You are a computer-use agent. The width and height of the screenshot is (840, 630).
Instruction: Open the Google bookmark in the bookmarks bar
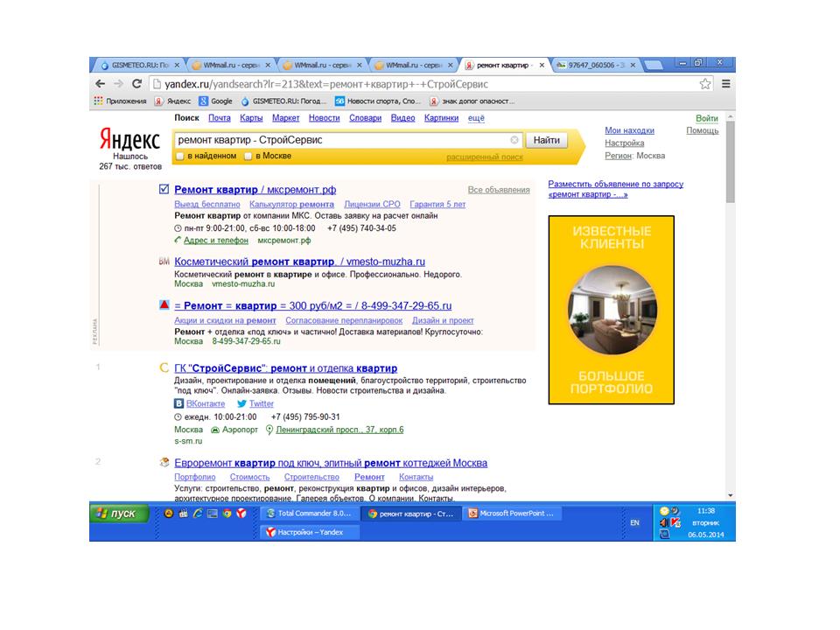pyautogui.click(x=215, y=101)
